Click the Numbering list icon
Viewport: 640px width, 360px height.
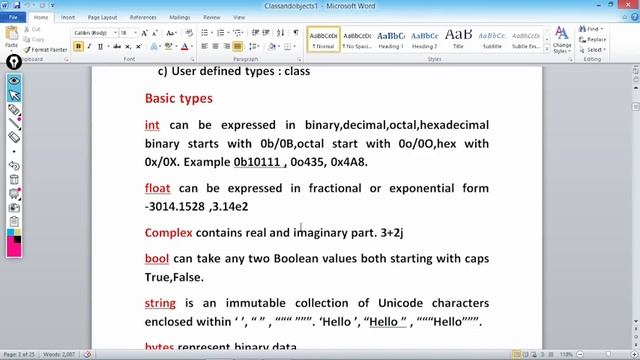(x=221, y=33)
